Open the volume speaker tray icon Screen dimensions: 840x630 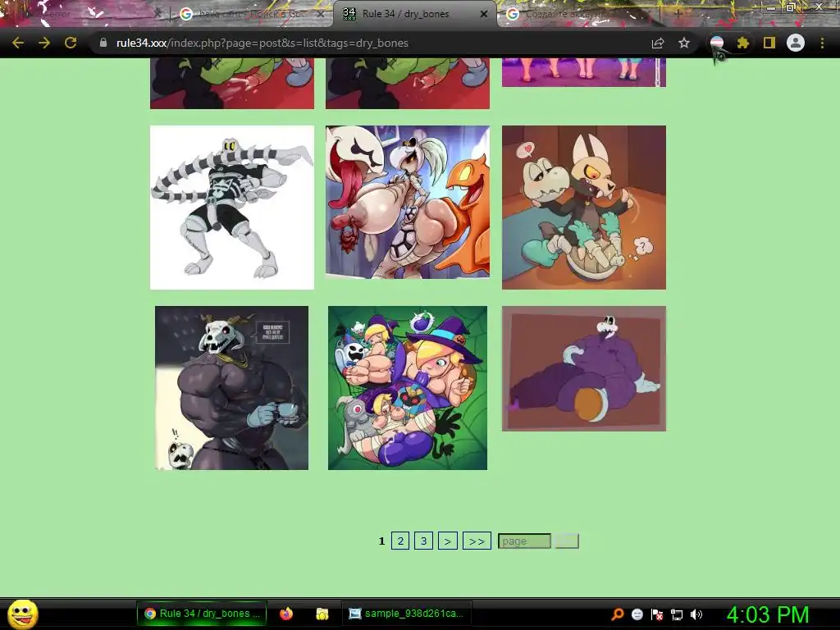coord(696,614)
